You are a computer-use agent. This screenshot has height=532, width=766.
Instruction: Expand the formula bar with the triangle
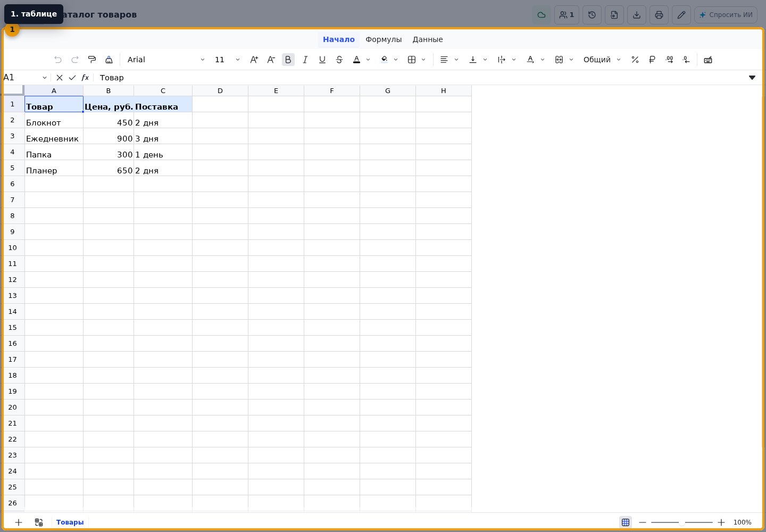(x=752, y=78)
